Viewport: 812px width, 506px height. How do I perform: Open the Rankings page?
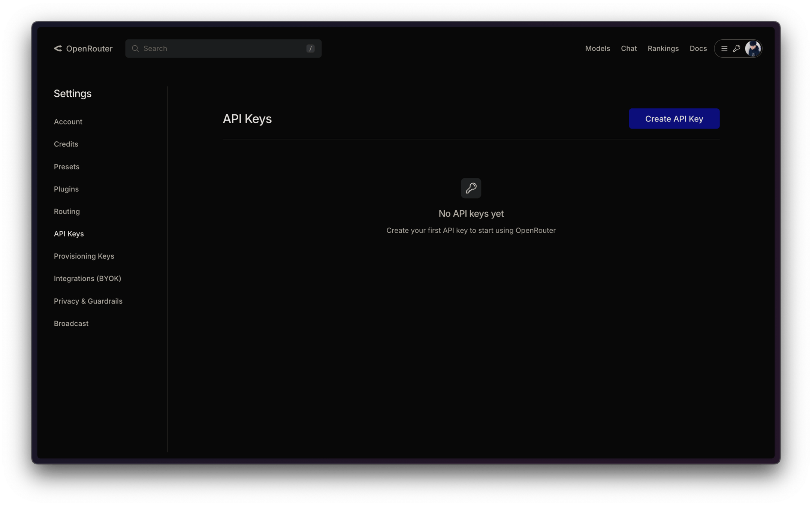pos(663,48)
